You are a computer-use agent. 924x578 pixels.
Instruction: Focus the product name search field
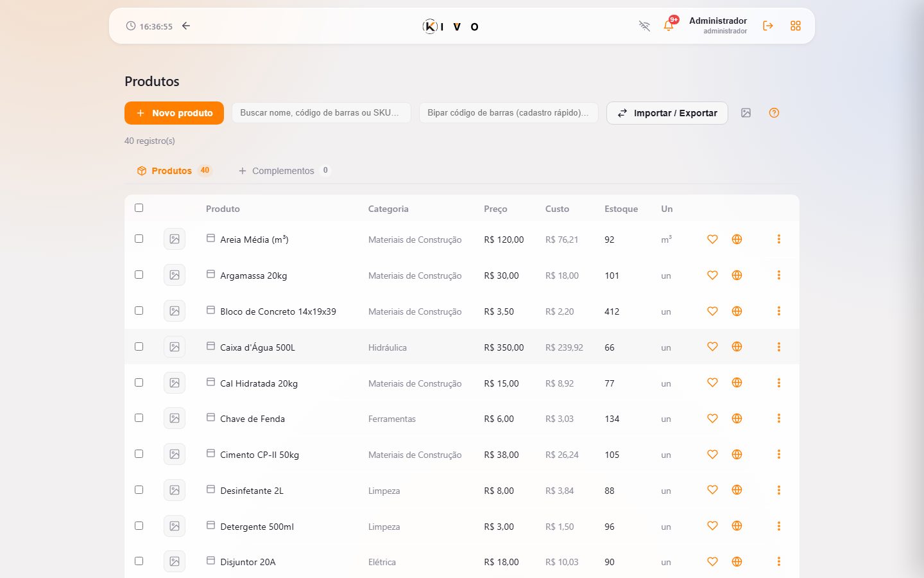click(321, 113)
